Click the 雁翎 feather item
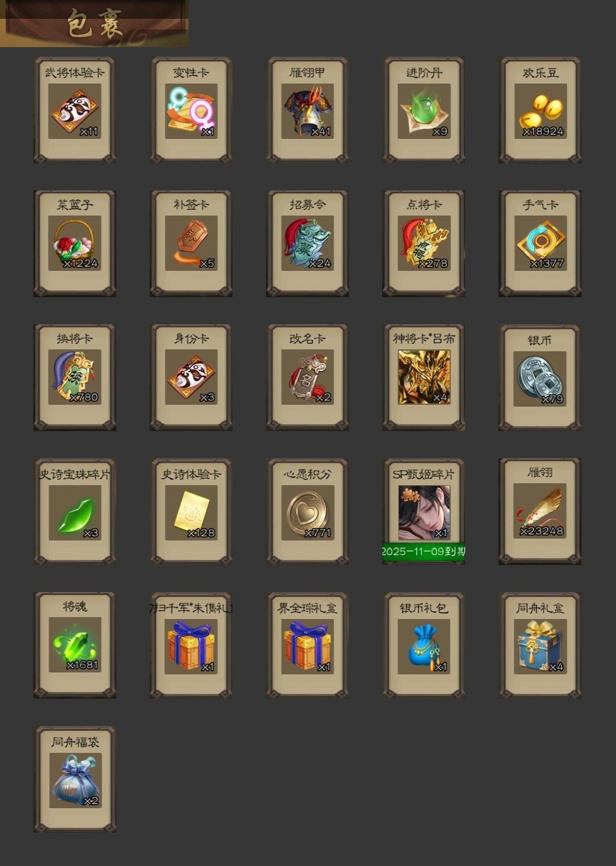This screenshot has height=866, width=616. (540, 512)
